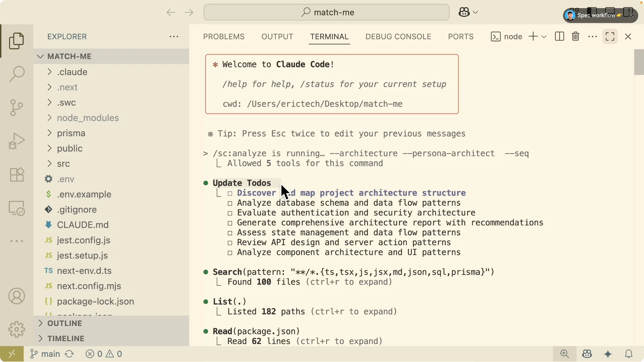Open the Accounts menu
The image size is (644, 362).
point(16,296)
